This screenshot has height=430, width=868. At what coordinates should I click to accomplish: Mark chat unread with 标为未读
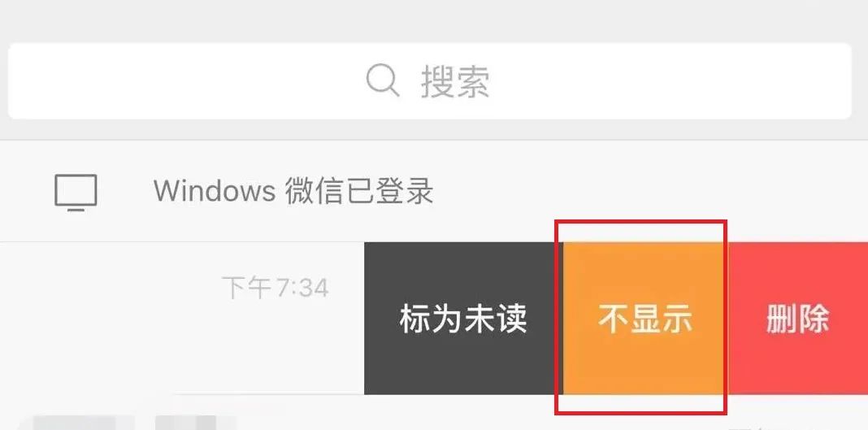coord(463,318)
